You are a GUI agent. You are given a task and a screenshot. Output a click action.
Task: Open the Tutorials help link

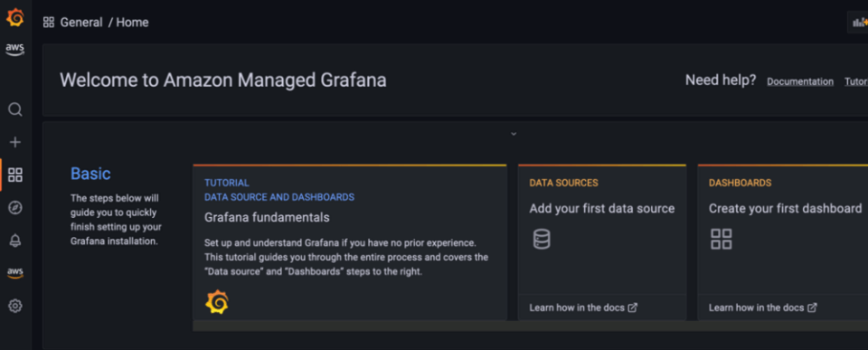tap(856, 81)
